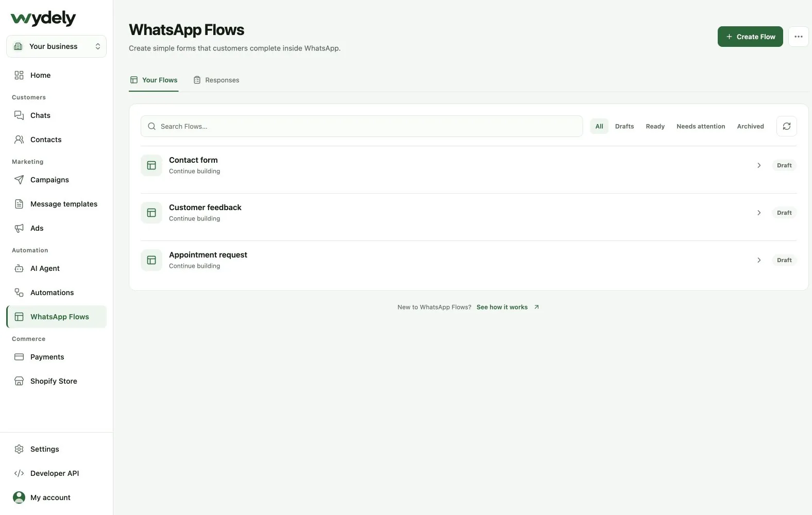Click Draft badge on Contact form row
812x515 pixels.
pos(784,165)
